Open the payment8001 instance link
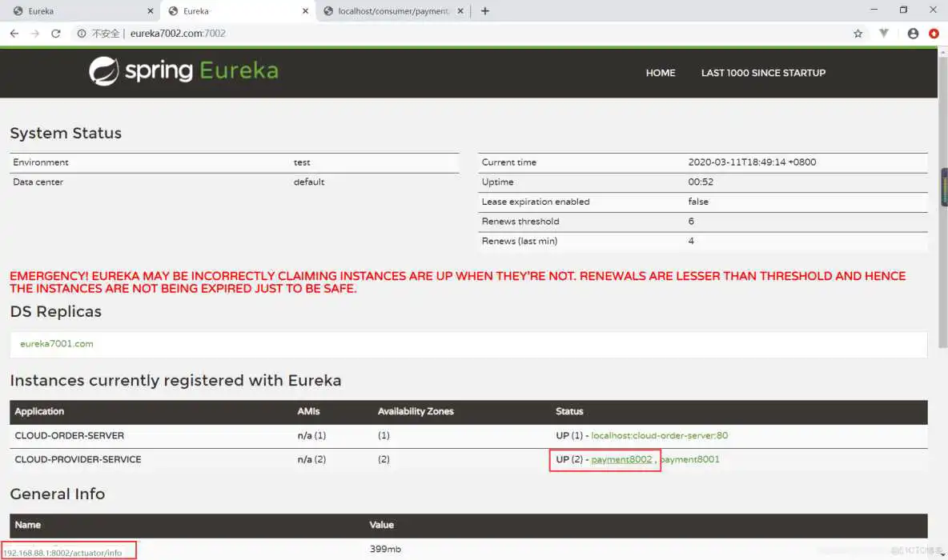The image size is (948, 560). tap(690, 460)
